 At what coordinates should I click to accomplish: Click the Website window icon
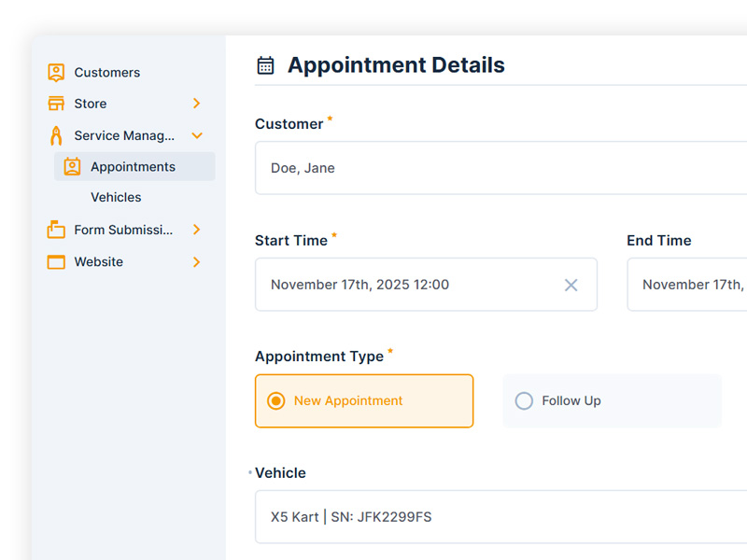click(x=56, y=262)
